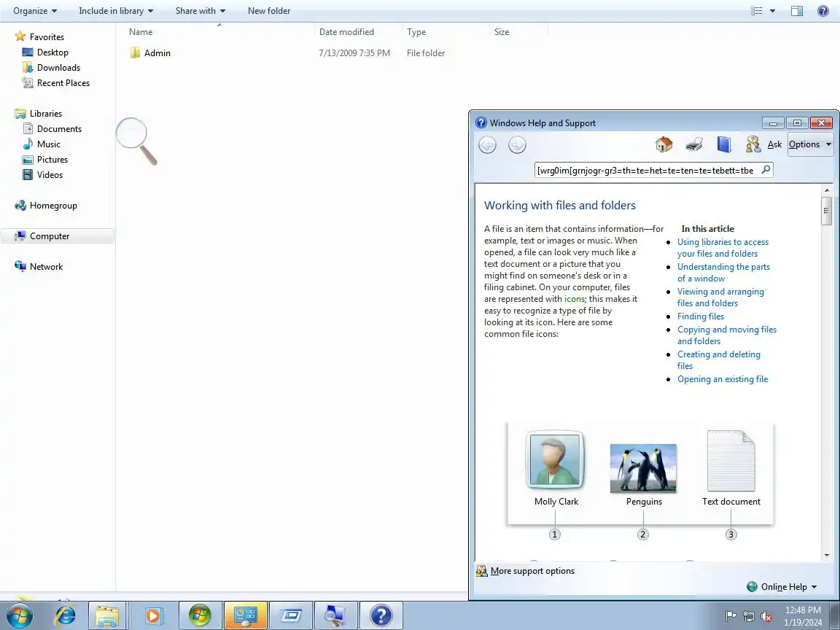Launch Internet Explorer from taskbar
The width and height of the screenshot is (840, 630).
pyautogui.click(x=66, y=615)
